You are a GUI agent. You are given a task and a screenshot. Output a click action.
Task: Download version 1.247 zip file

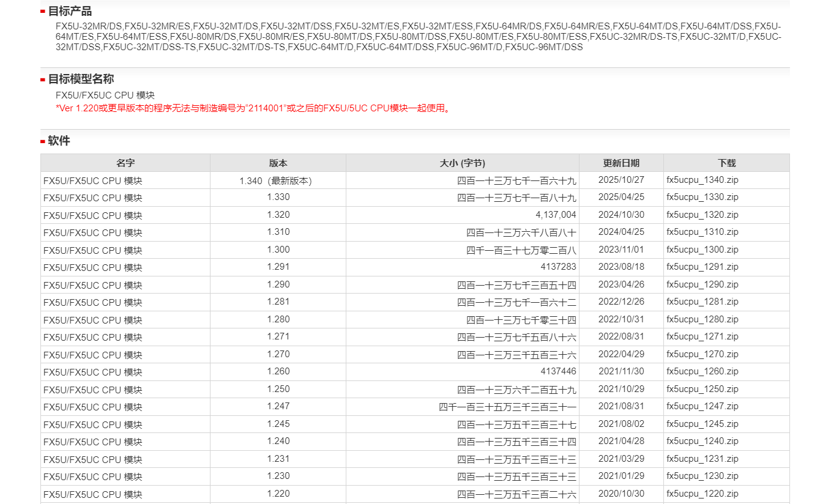tap(702, 407)
